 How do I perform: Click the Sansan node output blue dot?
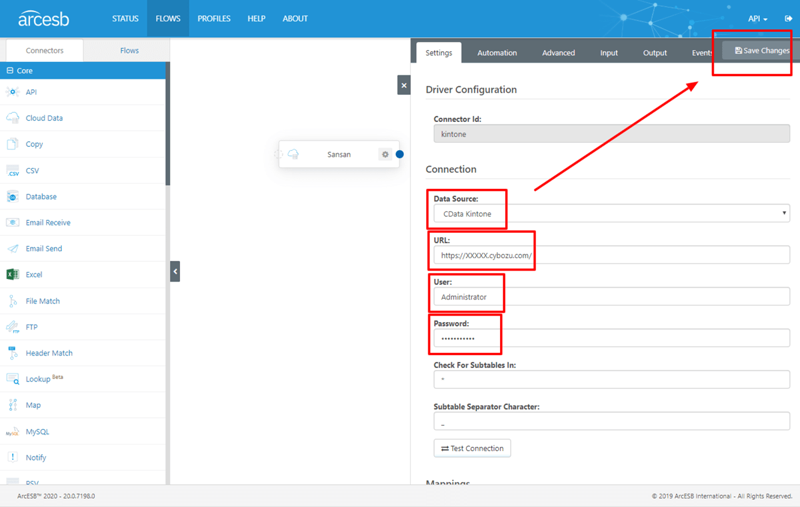tap(399, 154)
